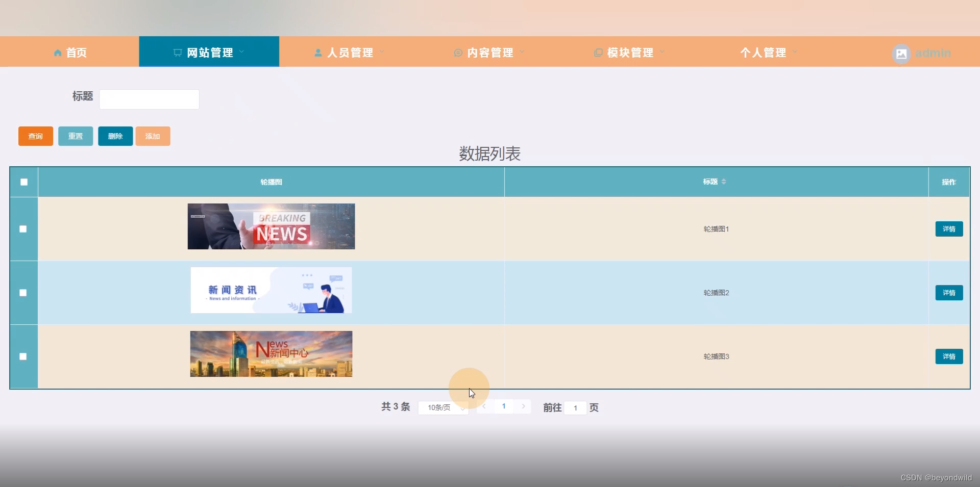Viewport: 980px width, 487px height.
Task: Click the speech bubble icon beside 内容管理
Action: click(458, 52)
